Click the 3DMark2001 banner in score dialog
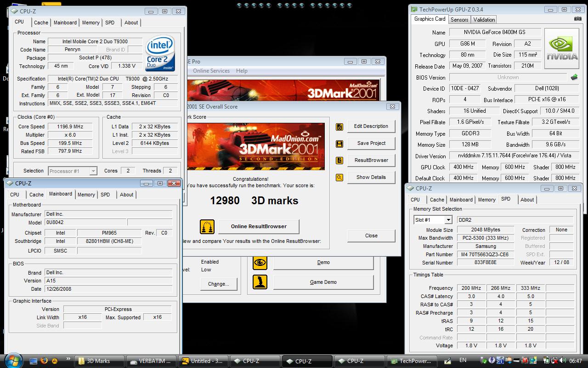The height and width of the screenshot is (368, 588). point(256,147)
